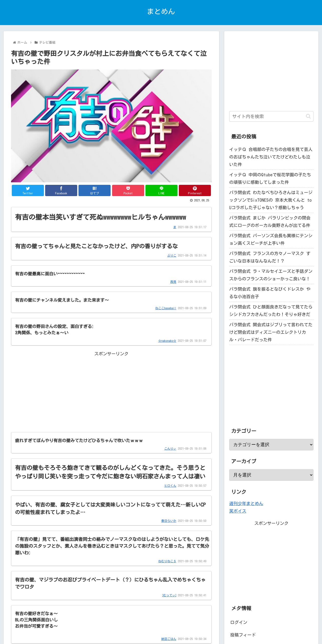Open the ま author link on the first comment

pyautogui.click(x=175, y=227)
